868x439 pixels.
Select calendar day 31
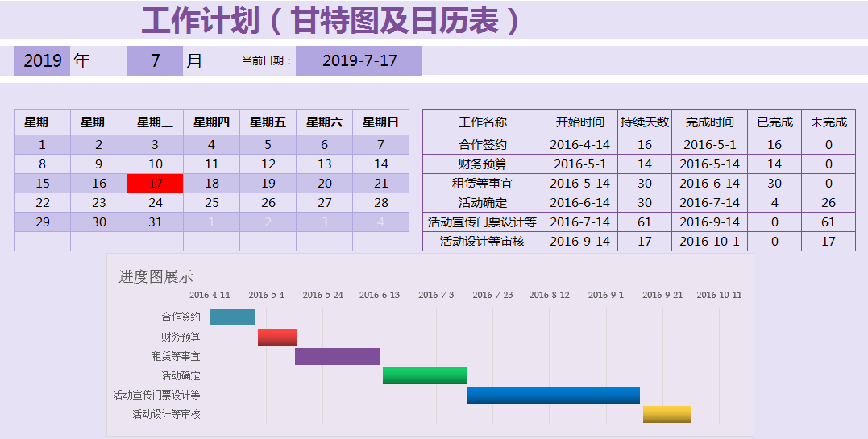tap(155, 222)
